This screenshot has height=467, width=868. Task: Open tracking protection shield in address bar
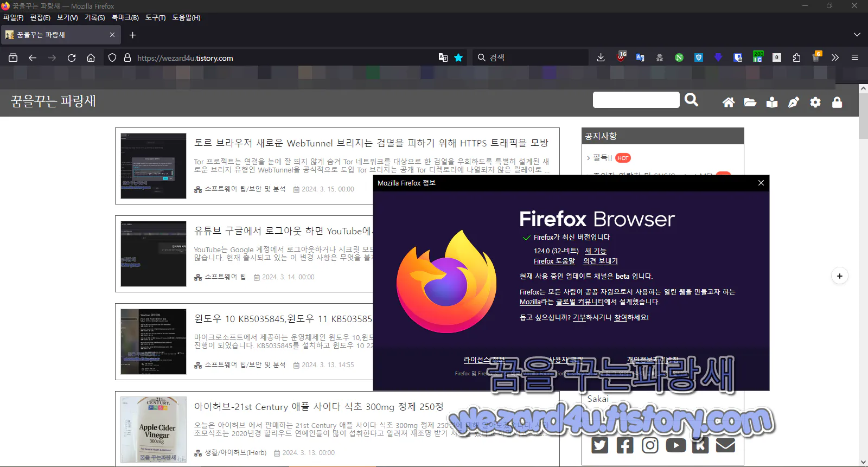click(x=112, y=57)
